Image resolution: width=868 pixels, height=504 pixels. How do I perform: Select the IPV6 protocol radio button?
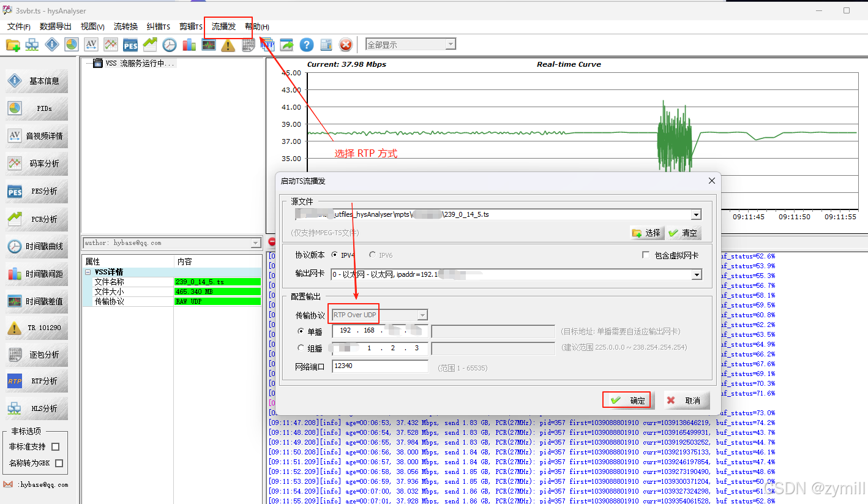point(372,255)
